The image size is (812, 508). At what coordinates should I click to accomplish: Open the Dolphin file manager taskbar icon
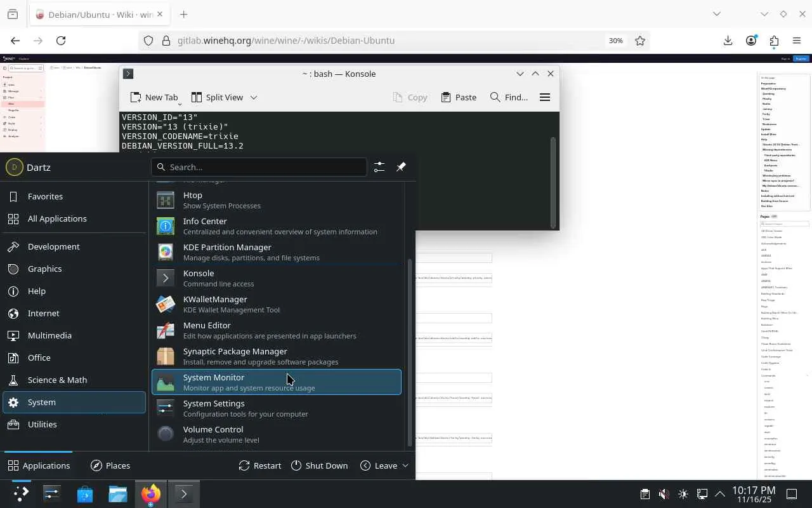118,494
